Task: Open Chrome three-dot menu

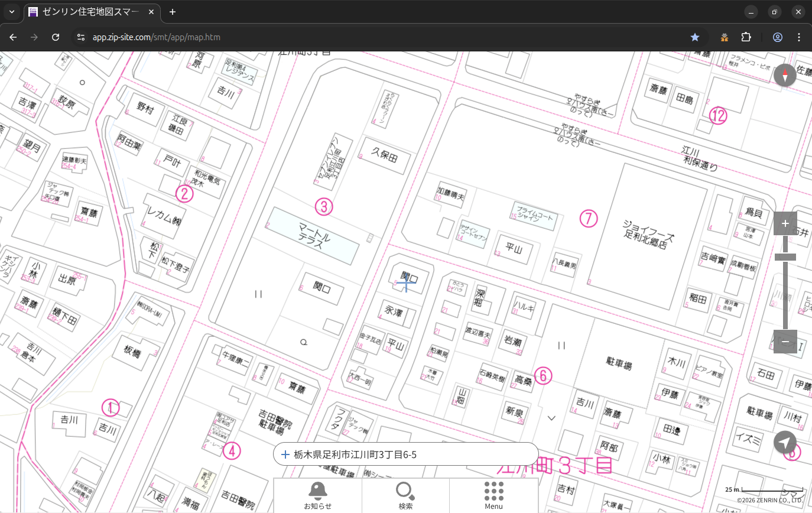Action: pyautogui.click(x=799, y=37)
